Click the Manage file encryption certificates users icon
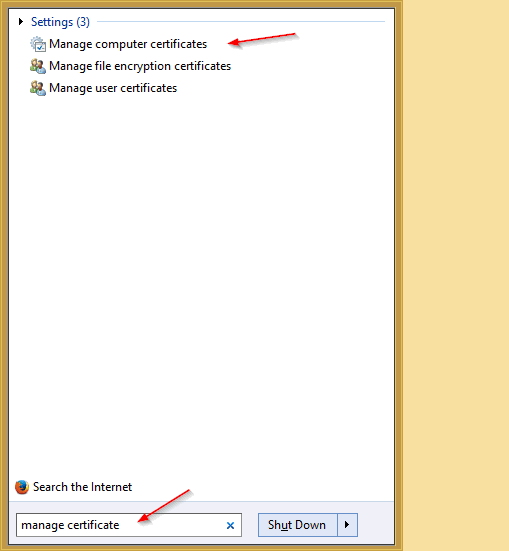The image size is (509, 551). (38, 66)
